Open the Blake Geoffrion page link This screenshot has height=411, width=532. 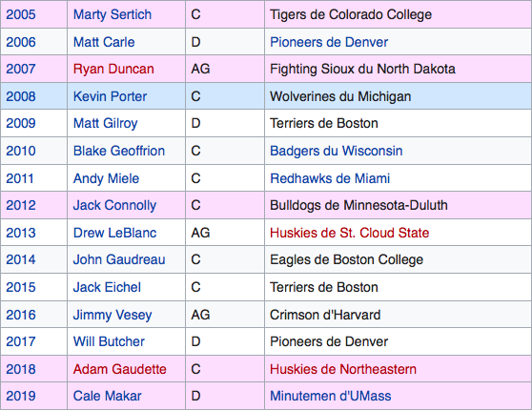pyautogui.click(x=119, y=151)
